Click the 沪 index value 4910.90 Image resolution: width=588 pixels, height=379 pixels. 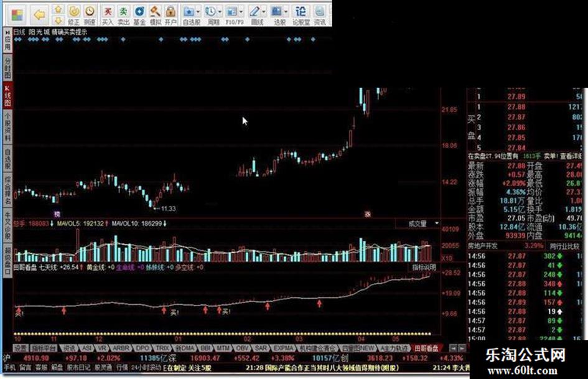36,358
